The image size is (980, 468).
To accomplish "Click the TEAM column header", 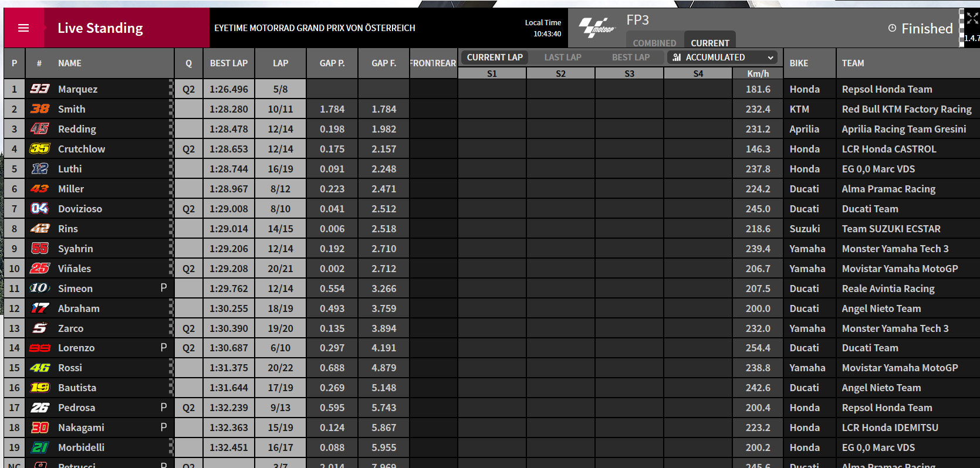I will click(x=853, y=63).
